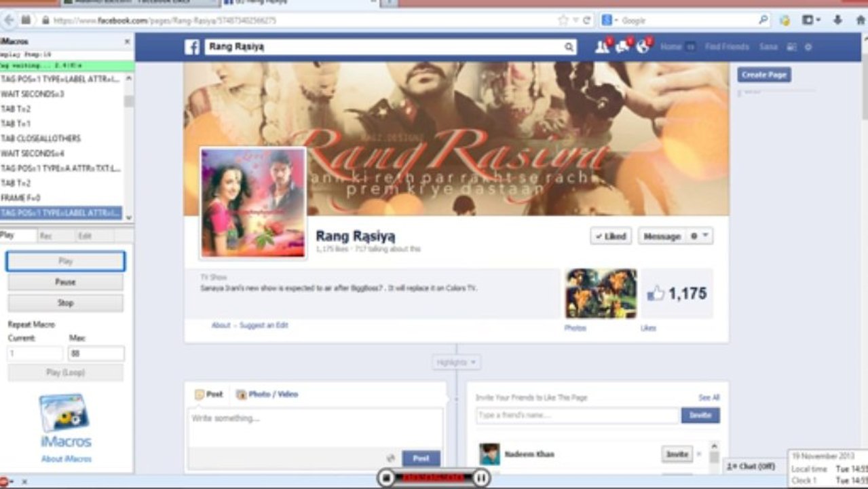The width and height of the screenshot is (868, 489).
Task: Open Sana profile link in top bar
Action: coord(768,47)
